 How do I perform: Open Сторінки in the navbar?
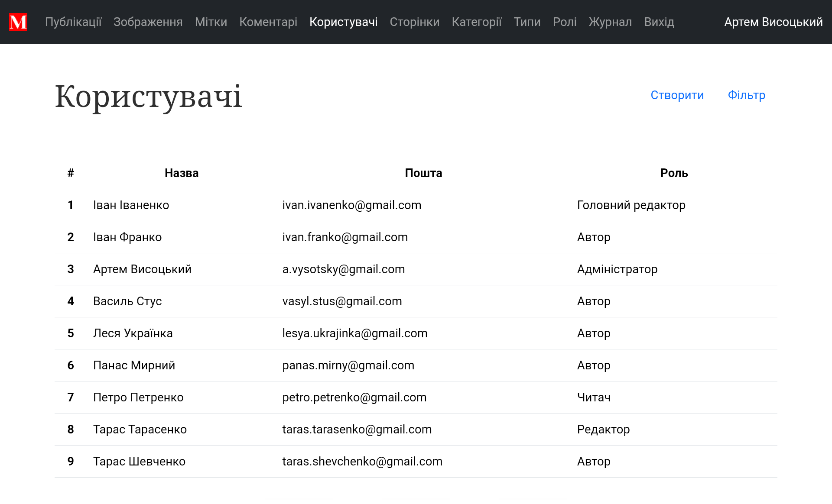pos(414,22)
